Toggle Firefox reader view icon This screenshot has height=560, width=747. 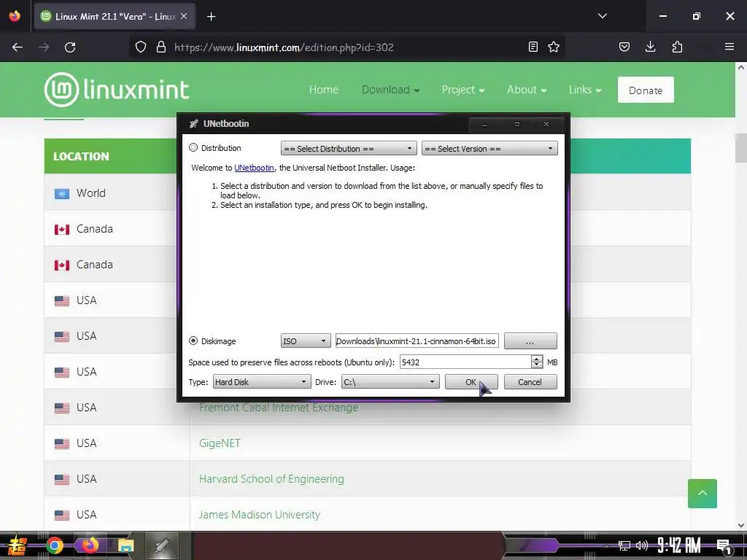(533, 47)
